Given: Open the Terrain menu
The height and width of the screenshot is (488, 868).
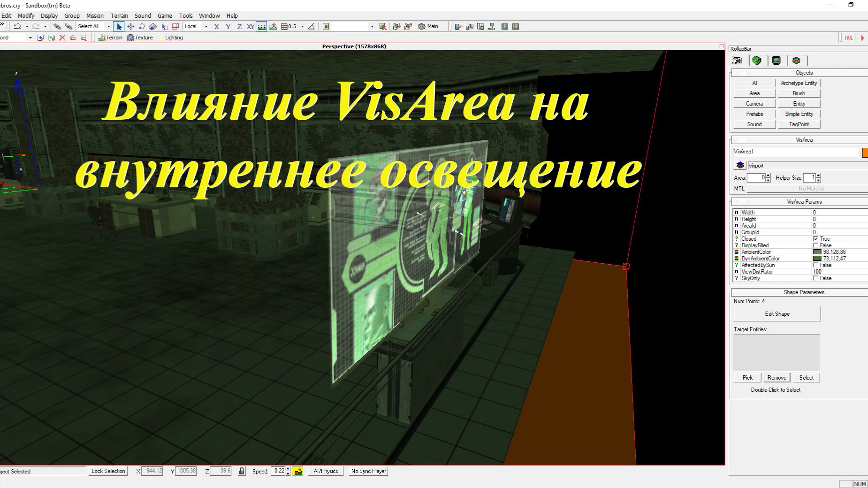Looking at the screenshot, I should pyautogui.click(x=119, y=15).
